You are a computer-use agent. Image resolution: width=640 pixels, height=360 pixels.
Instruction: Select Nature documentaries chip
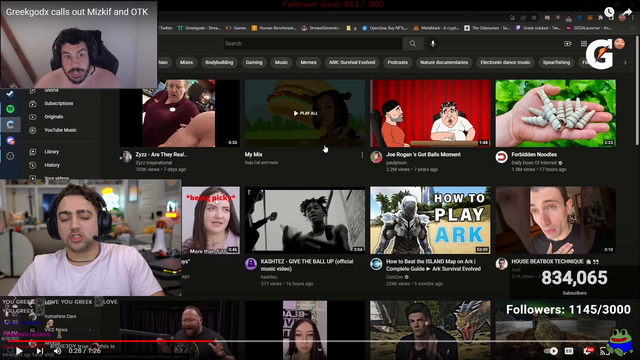point(444,62)
